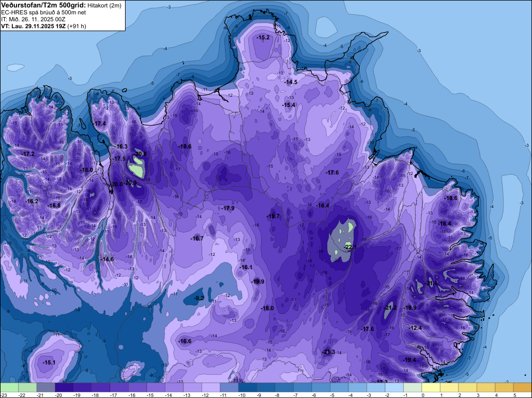Pick the dark blue legend swatch labeled -10
Image resolution: width=532 pixels, height=398 pixels.
(x=248, y=387)
